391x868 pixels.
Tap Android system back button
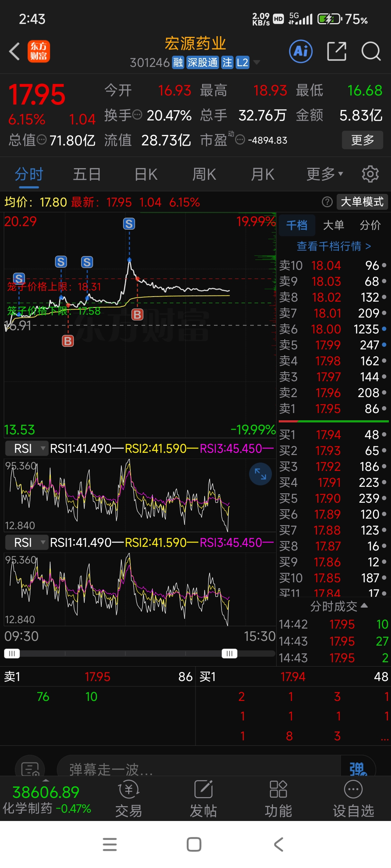[279, 844]
